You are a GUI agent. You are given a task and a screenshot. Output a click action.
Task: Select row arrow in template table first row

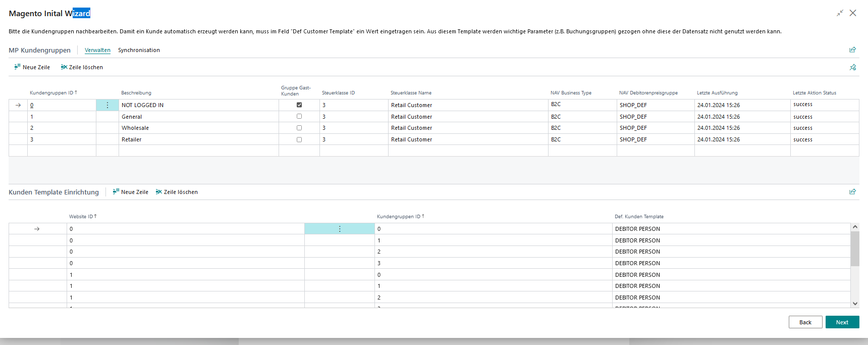tap(37, 229)
